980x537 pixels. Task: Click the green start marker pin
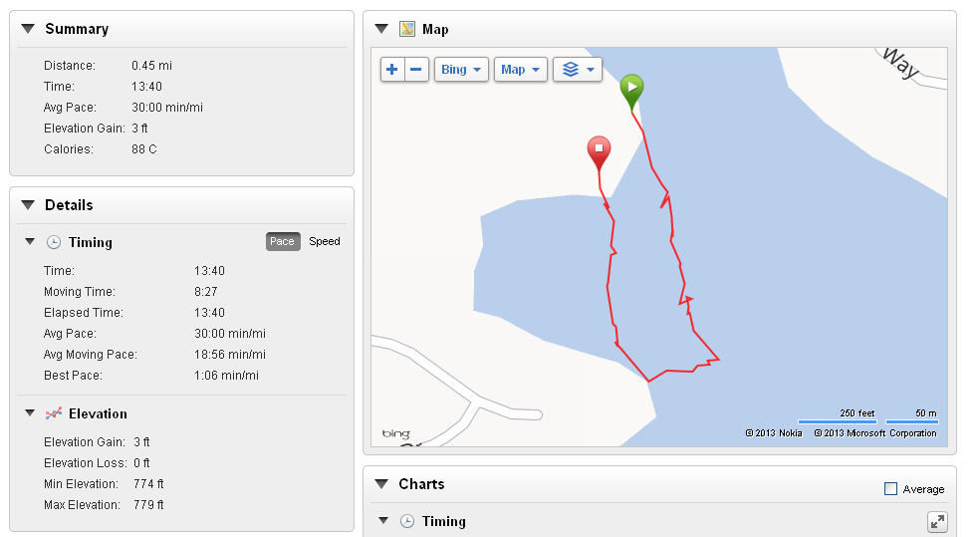click(631, 91)
